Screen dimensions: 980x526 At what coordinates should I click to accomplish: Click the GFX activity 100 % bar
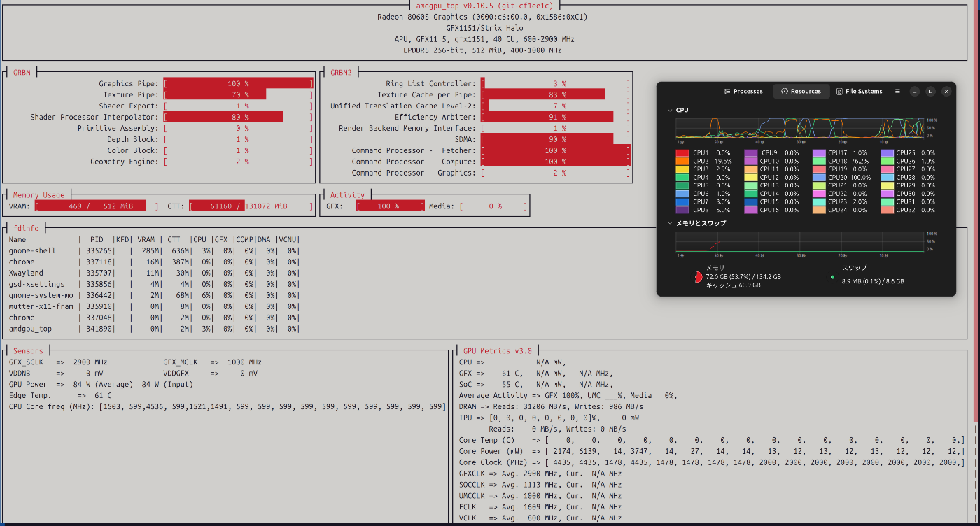tap(391, 206)
